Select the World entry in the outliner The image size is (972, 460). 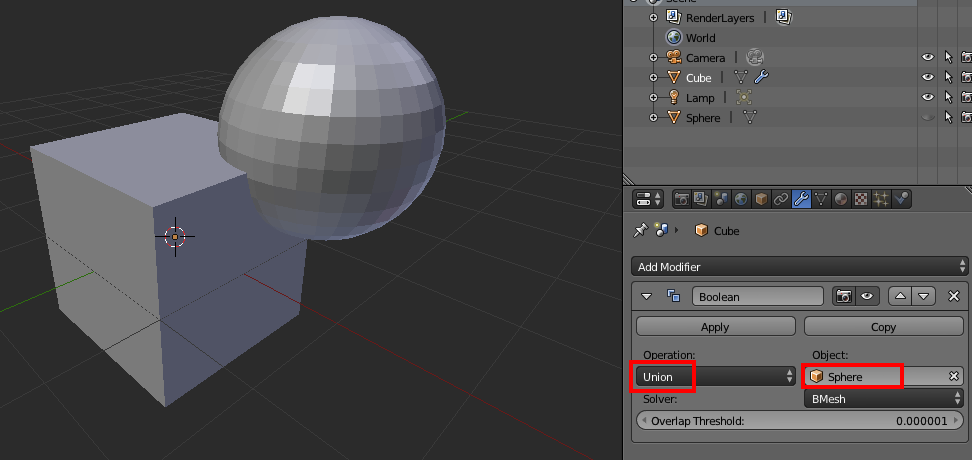(700, 38)
